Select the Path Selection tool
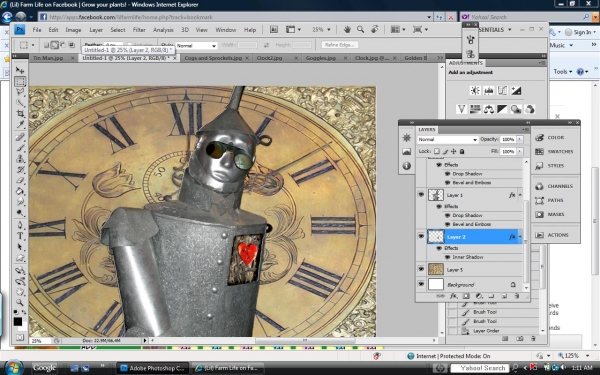600x375 pixels. [20, 247]
